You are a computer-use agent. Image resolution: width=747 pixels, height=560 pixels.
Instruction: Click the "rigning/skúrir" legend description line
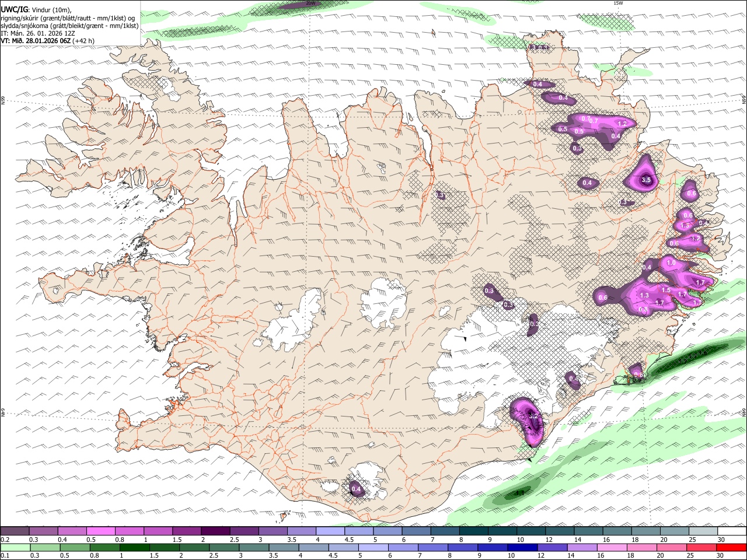click(67, 18)
